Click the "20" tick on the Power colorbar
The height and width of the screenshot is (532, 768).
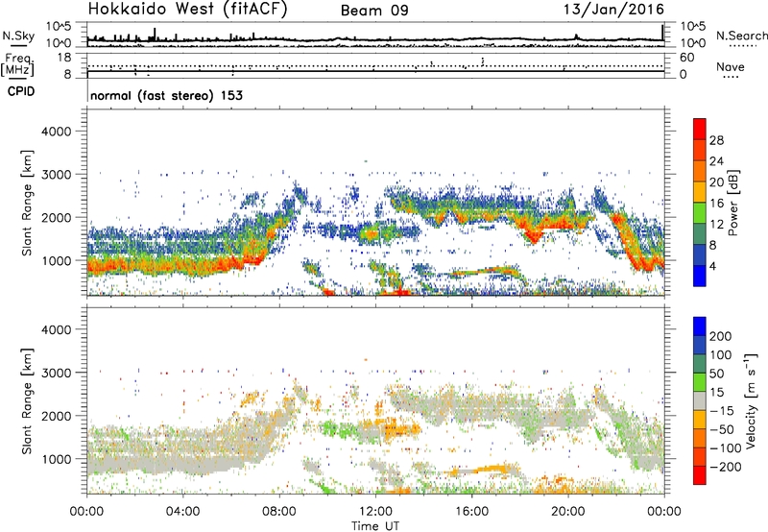coord(716,182)
